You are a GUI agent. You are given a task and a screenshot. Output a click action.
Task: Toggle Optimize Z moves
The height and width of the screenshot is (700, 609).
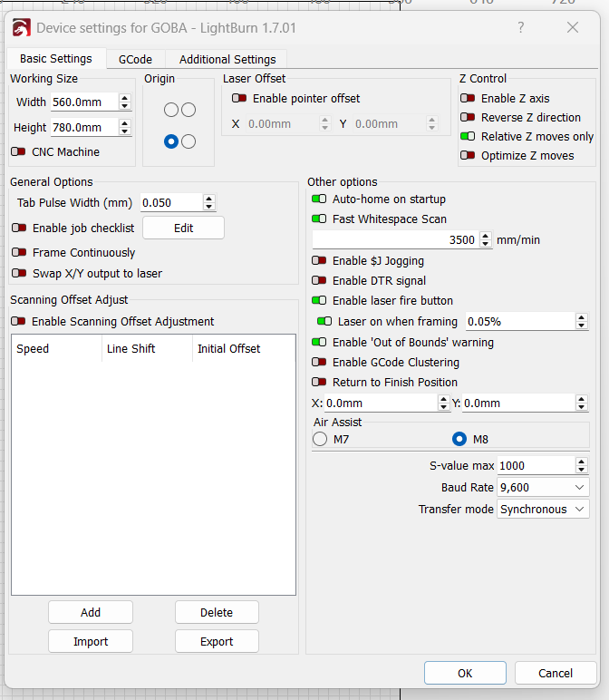(468, 156)
